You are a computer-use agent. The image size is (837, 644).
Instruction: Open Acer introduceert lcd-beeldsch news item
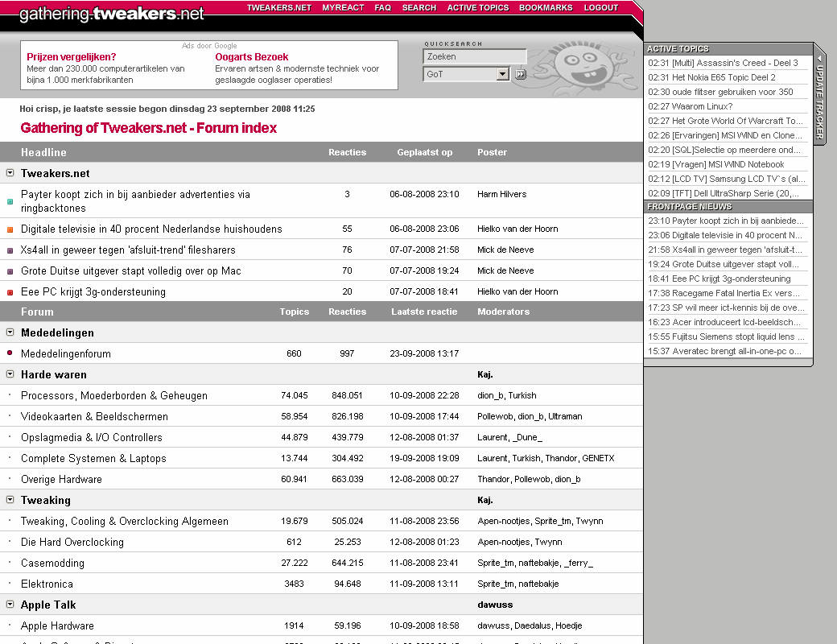724,322
